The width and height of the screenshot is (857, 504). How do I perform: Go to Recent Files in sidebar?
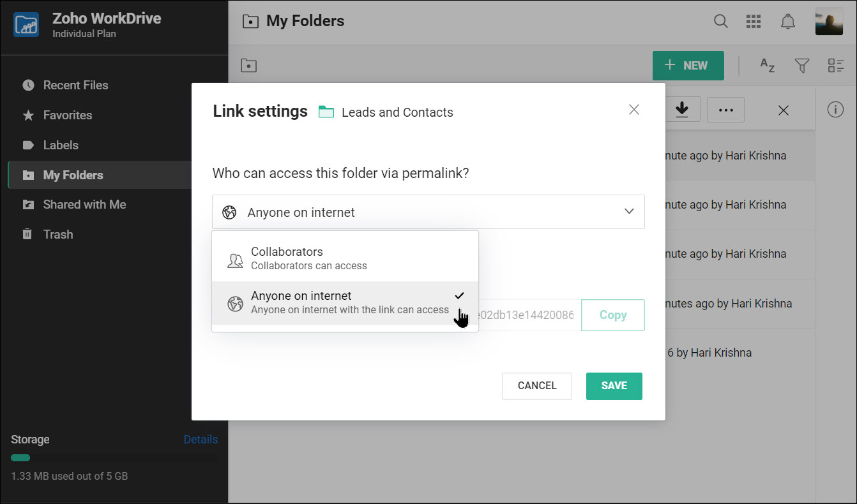point(75,85)
